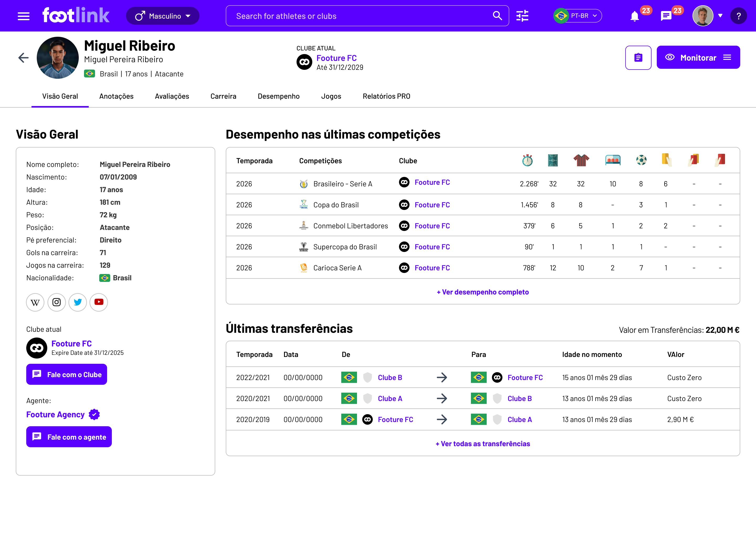
Task: Switch to the Desempenho tab
Action: click(x=279, y=96)
